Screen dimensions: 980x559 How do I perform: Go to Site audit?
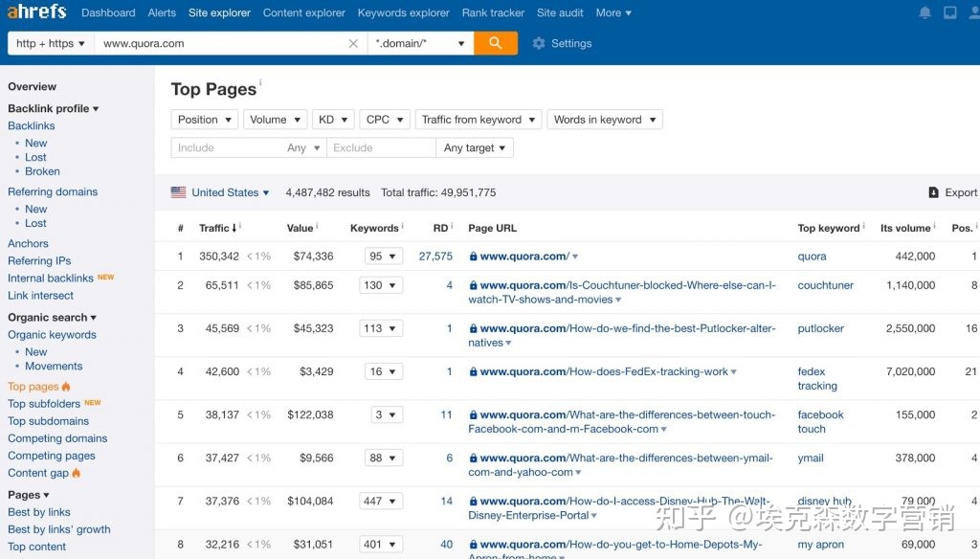coord(560,12)
